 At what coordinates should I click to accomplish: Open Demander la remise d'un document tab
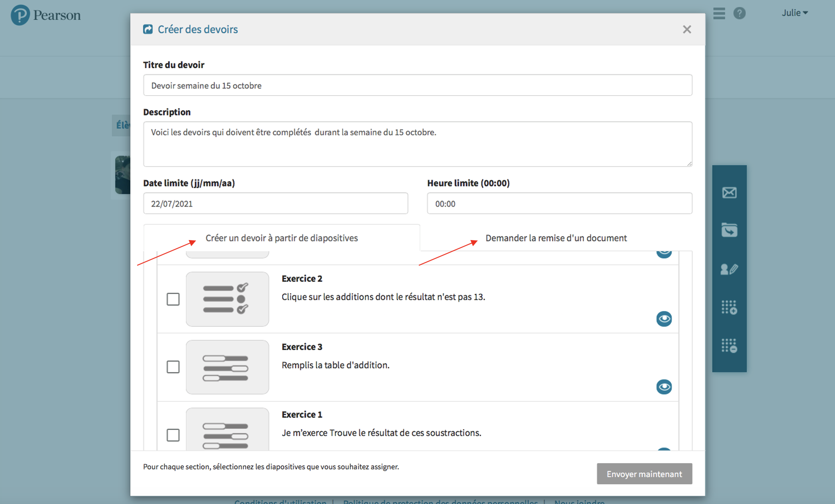(556, 238)
